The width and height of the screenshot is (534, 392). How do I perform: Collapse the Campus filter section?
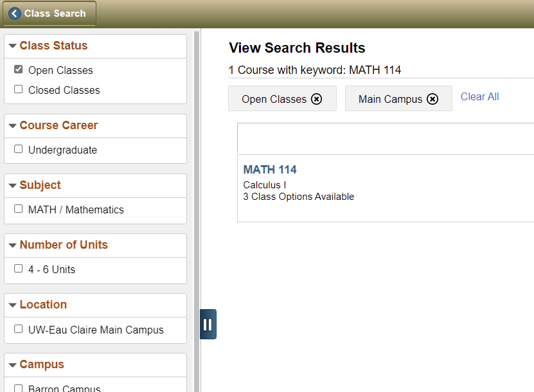click(12, 365)
